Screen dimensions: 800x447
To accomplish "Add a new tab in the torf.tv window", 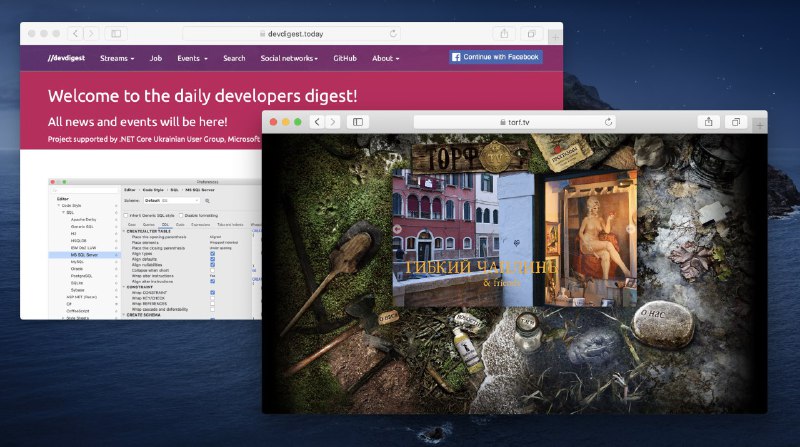I will coord(760,125).
